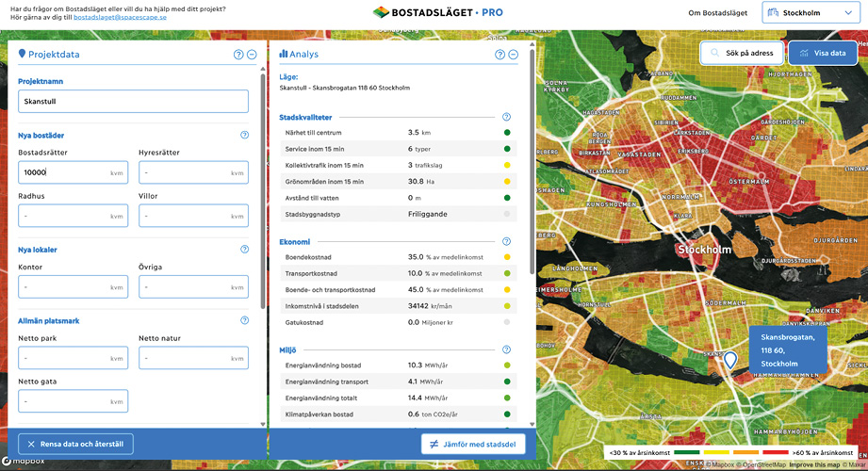Screen dimensions: 868x471
Task: Click the Miljö section info icon
Action: [506, 349]
